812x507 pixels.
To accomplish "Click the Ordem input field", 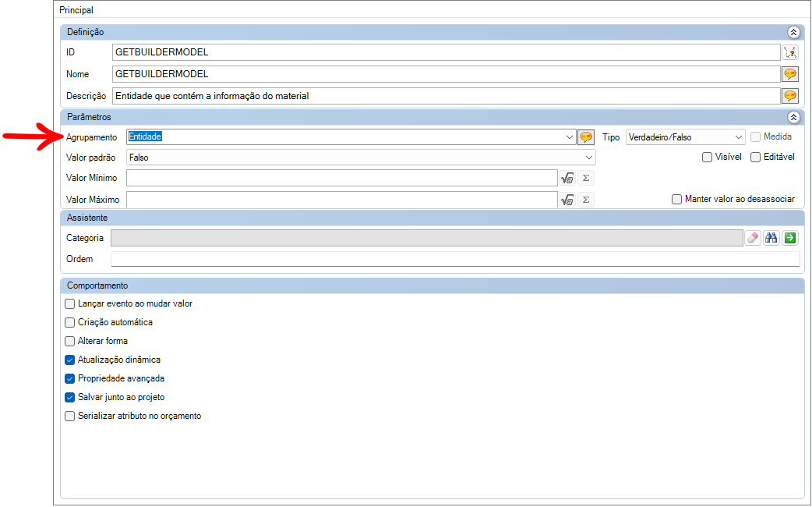I will pos(455,259).
